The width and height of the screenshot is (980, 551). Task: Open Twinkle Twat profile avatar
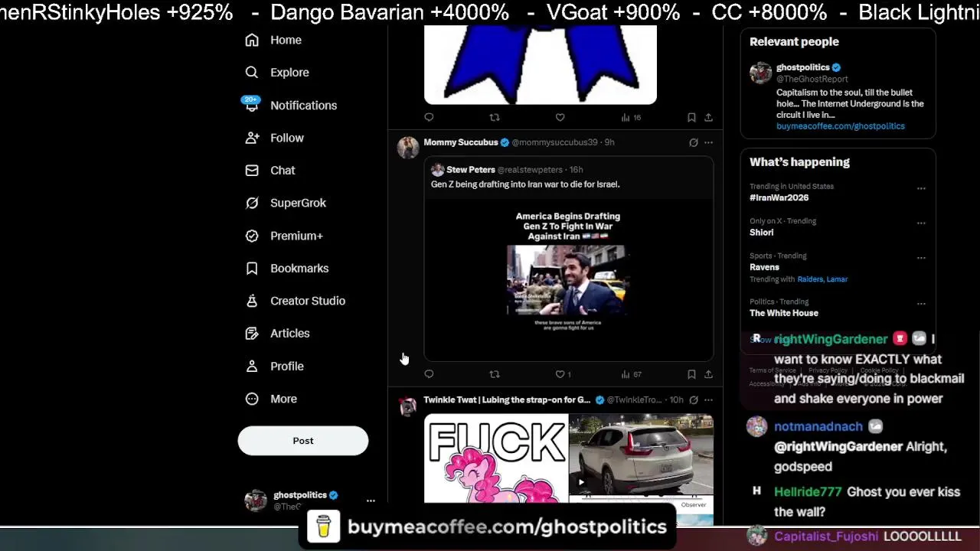coord(408,406)
